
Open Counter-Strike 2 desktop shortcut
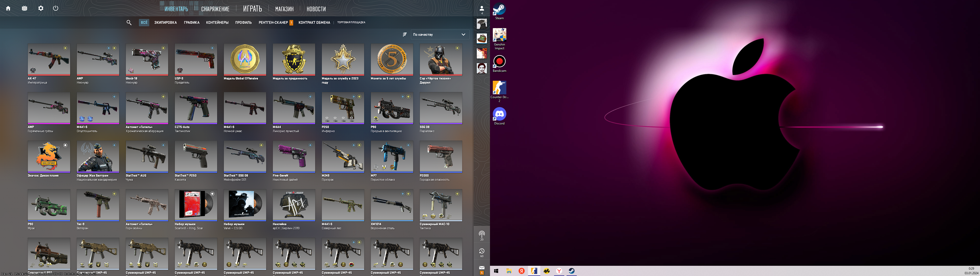pyautogui.click(x=499, y=91)
